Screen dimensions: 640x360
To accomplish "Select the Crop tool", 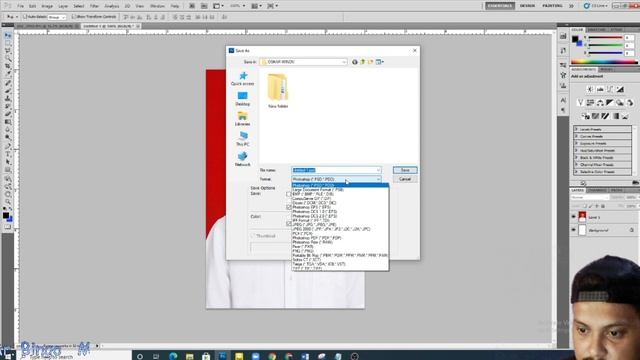I will [8, 67].
